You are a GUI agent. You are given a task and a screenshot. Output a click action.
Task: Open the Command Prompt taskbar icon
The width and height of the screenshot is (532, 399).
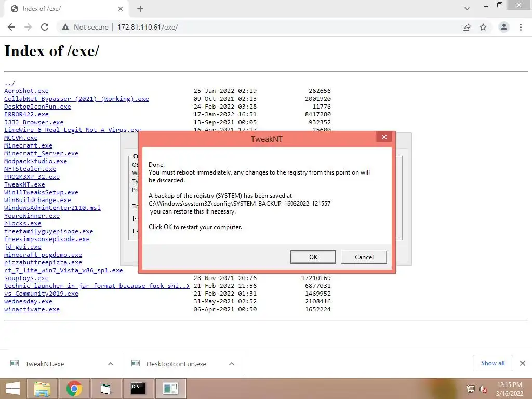138,389
